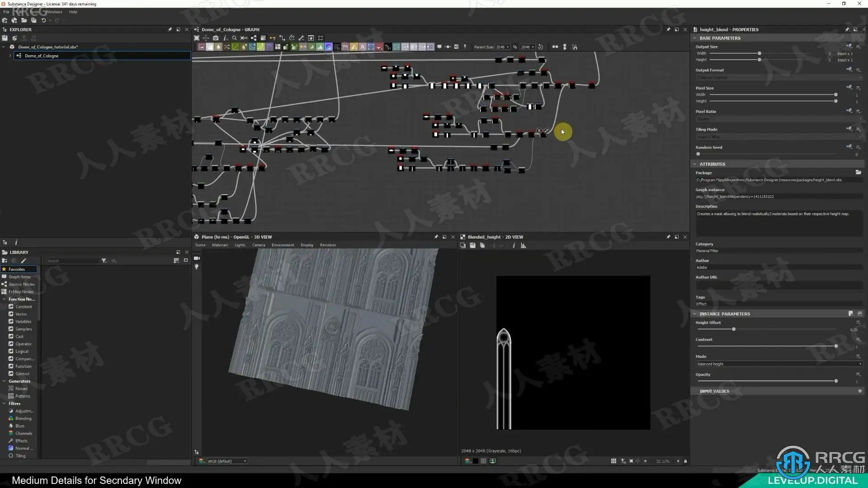
Task: Collapse the ATTRIBUTES section
Action: point(695,164)
